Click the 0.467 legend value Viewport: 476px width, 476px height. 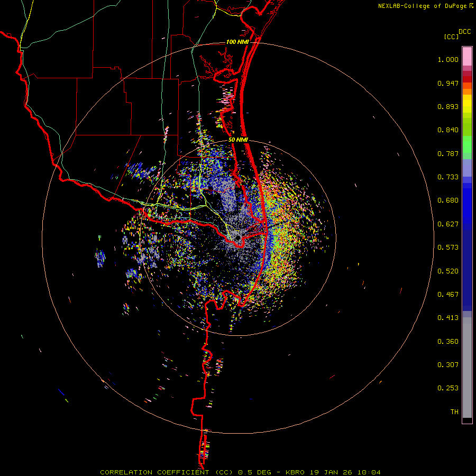pos(448,295)
